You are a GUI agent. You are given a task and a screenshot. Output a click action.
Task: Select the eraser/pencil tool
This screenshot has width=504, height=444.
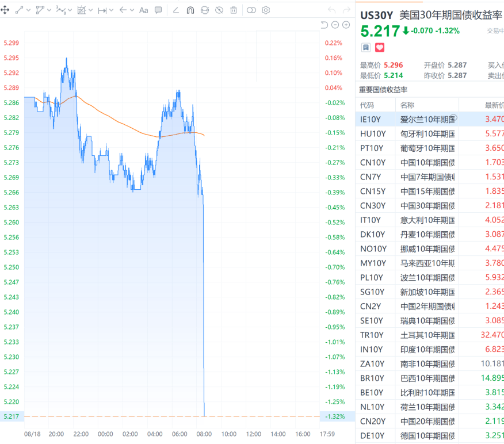(x=176, y=10)
